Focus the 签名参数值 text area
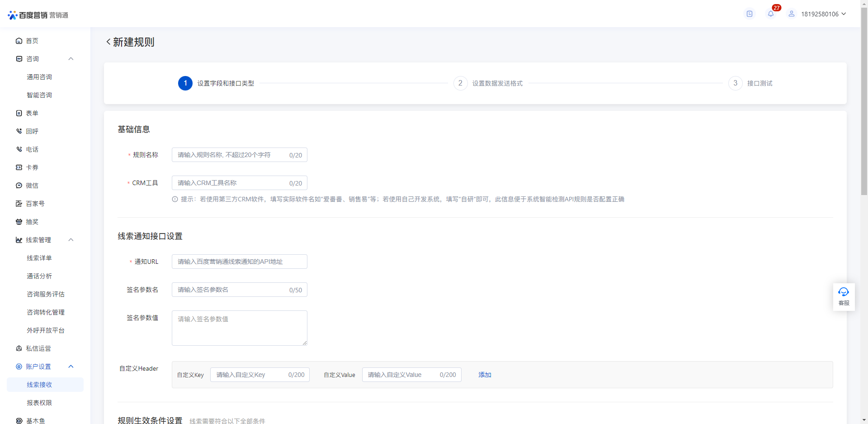Viewport: 868px width, 424px height. (x=239, y=328)
